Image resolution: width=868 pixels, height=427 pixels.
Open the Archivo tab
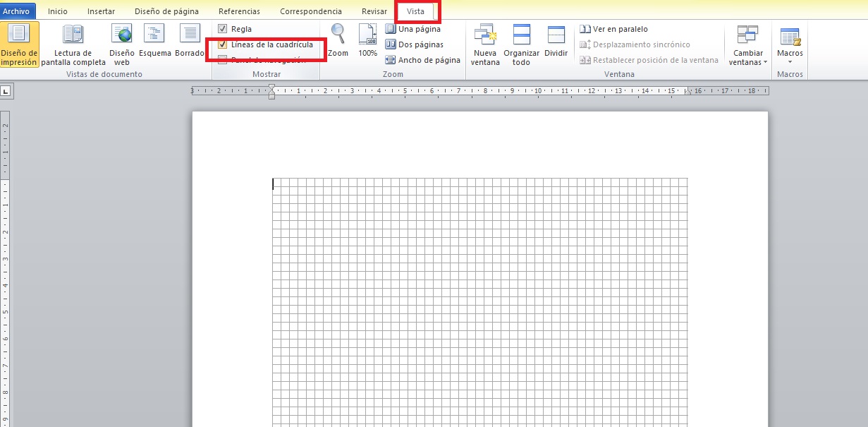click(x=15, y=11)
